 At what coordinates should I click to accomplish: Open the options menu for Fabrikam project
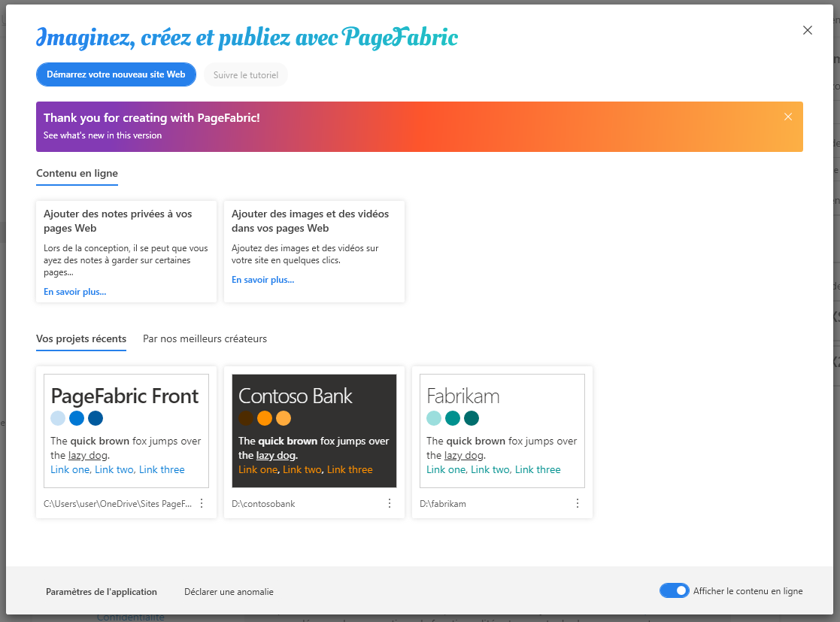click(x=578, y=503)
